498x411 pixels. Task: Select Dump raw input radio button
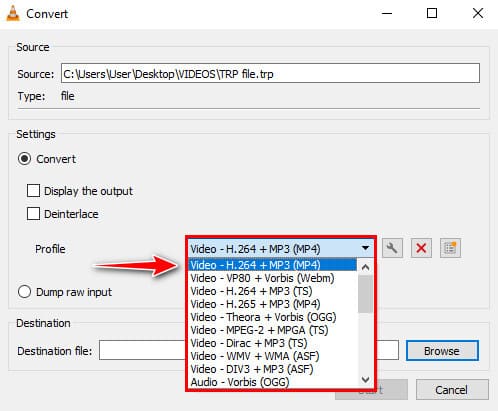[x=25, y=292]
